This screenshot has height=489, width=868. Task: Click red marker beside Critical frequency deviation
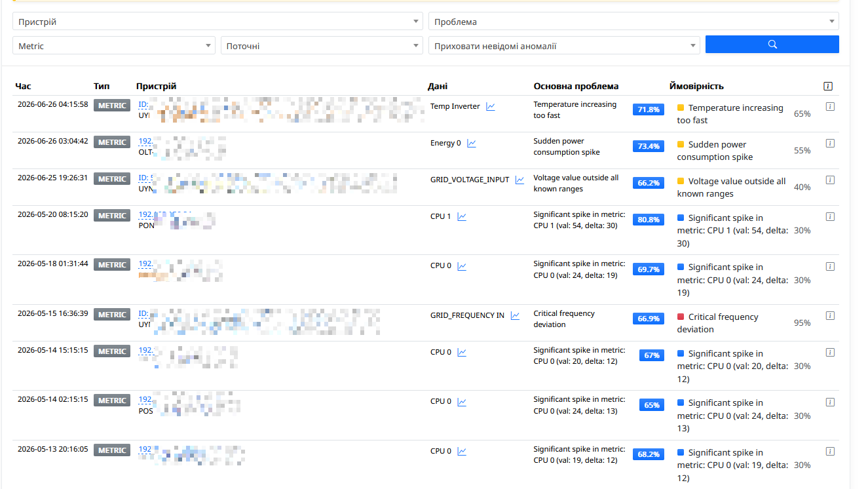[x=681, y=317]
